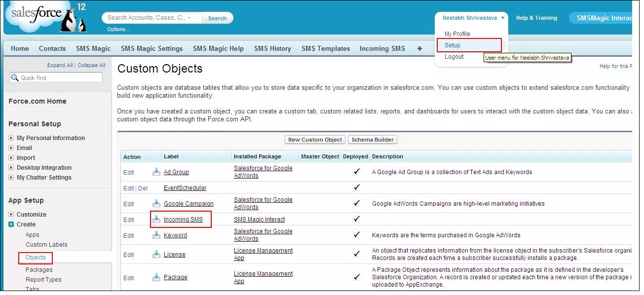The image size is (644, 295).
Task: Open the Ad Group object label
Action: tap(176, 172)
